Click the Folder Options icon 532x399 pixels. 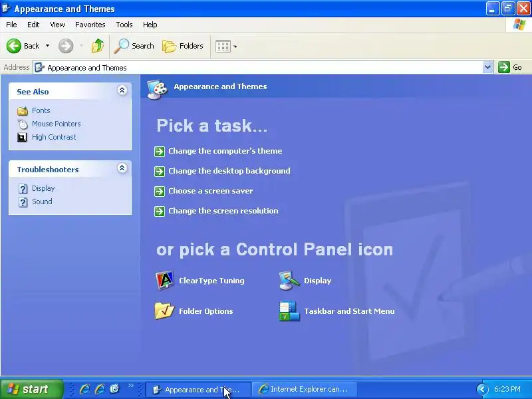coord(164,311)
